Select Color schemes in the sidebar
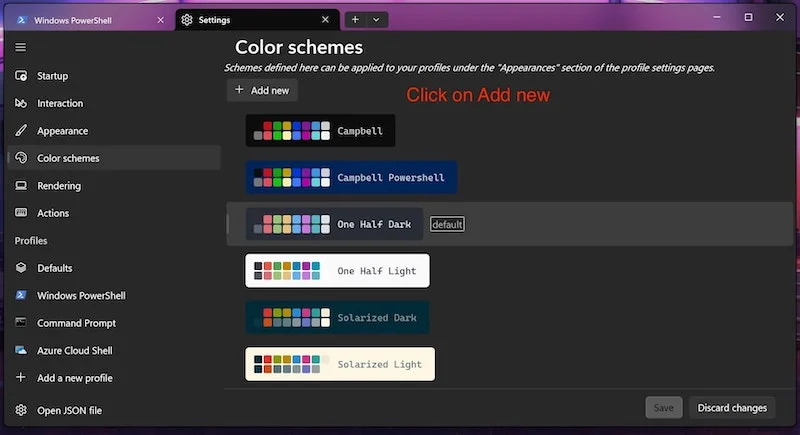 114,158
